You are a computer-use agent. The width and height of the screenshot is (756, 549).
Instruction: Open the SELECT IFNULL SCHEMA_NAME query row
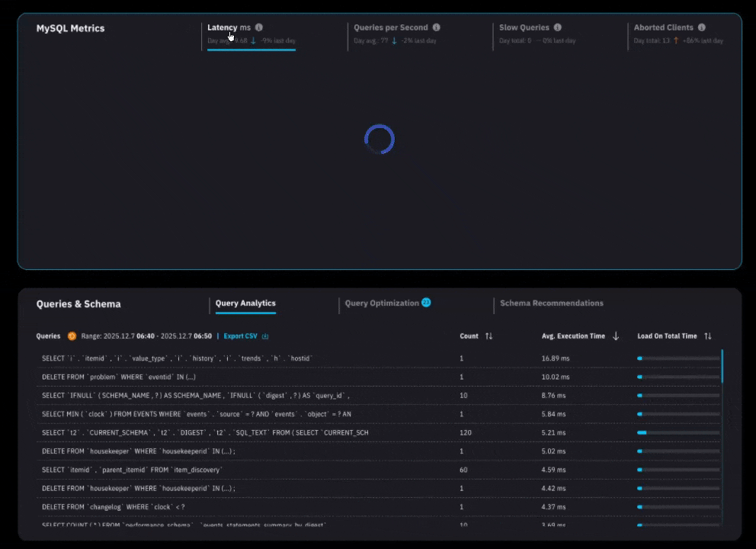point(379,396)
